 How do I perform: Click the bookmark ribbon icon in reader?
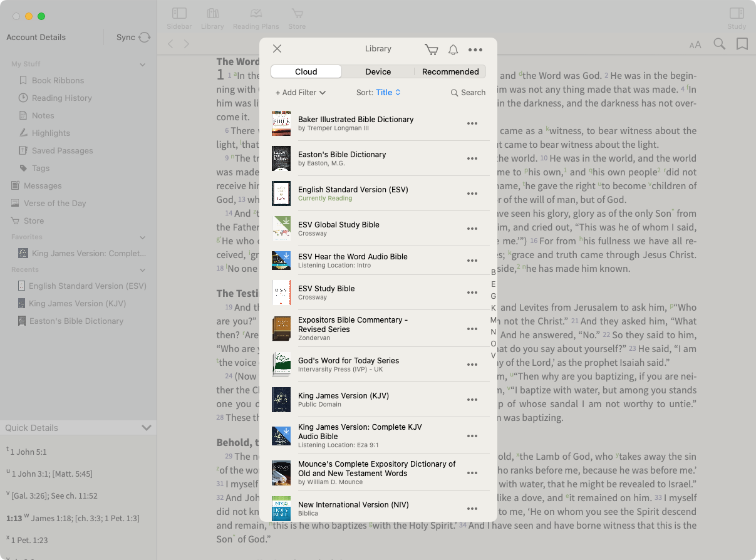tap(742, 44)
